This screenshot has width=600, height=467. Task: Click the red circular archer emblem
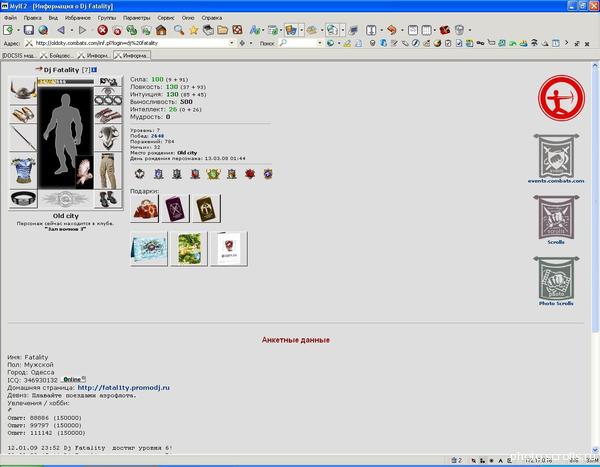tap(561, 98)
